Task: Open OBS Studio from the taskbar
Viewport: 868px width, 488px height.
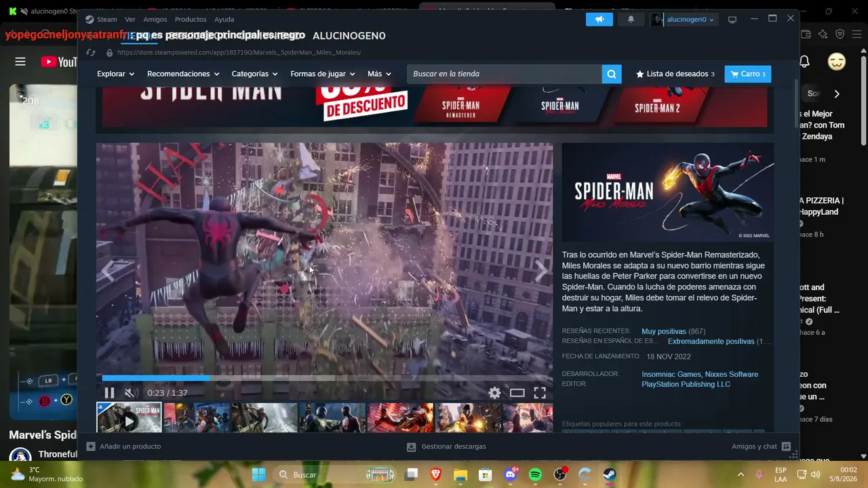Action: [560, 474]
